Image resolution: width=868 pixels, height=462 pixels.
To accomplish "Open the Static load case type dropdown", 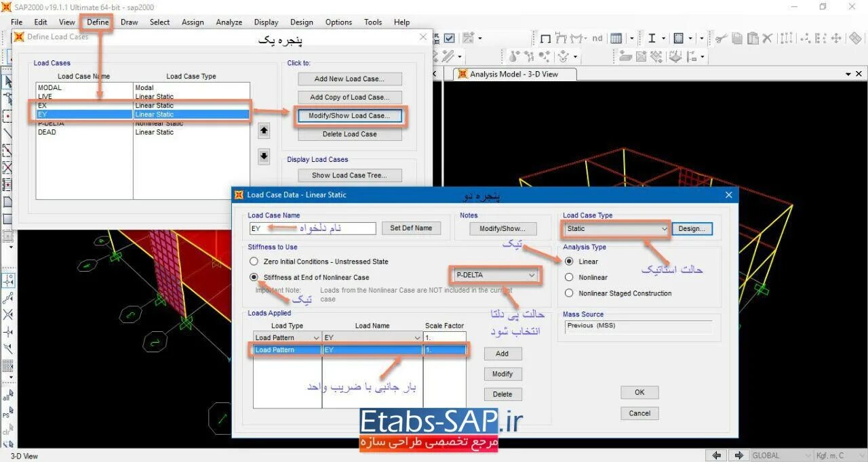I will [x=663, y=229].
